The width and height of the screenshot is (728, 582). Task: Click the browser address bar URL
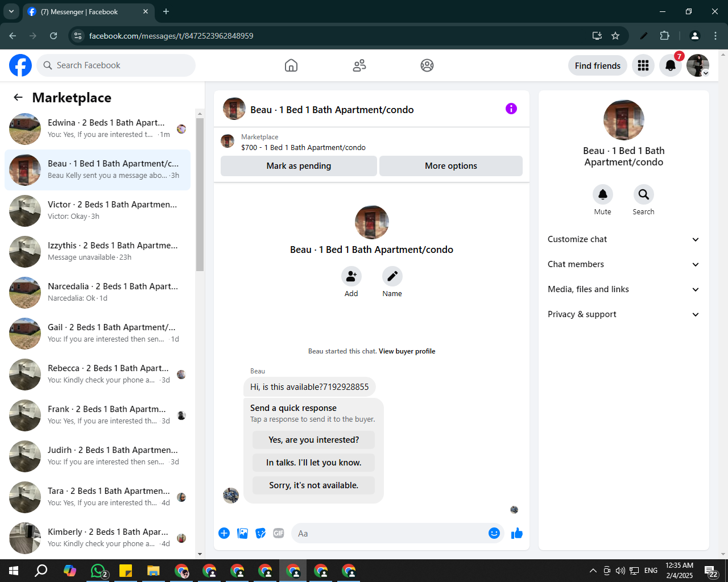click(x=171, y=36)
